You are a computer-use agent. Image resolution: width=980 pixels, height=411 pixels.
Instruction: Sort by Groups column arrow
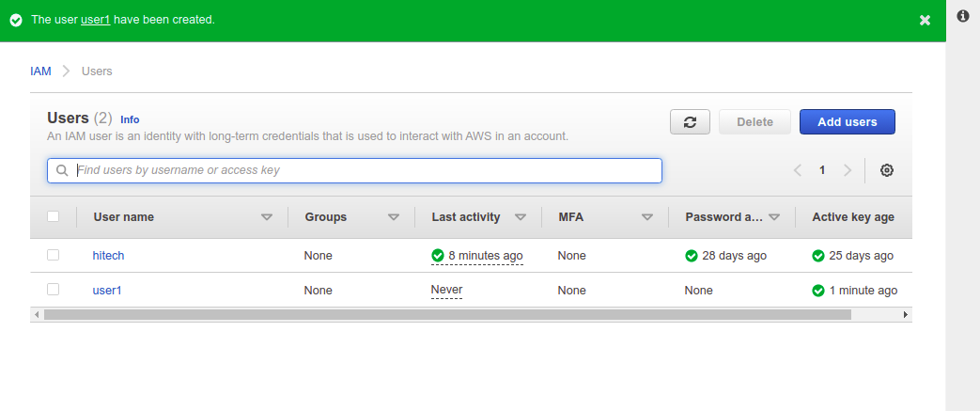(x=394, y=217)
